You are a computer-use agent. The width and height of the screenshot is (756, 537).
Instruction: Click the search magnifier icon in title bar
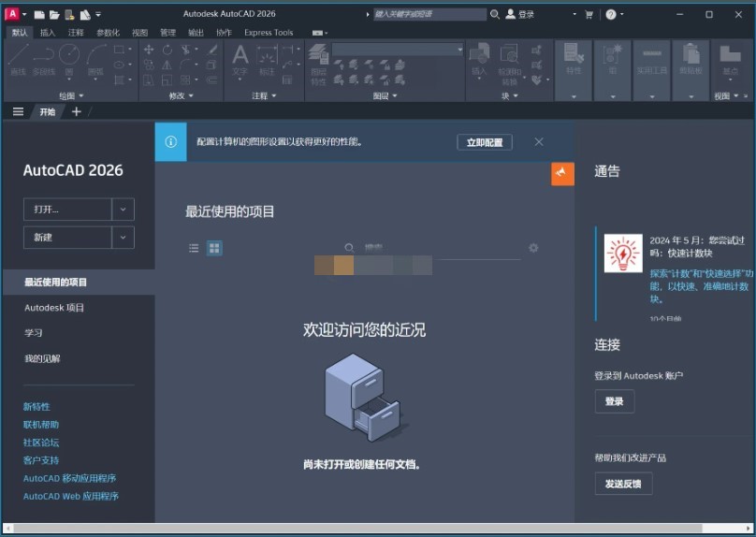tap(495, 14)
